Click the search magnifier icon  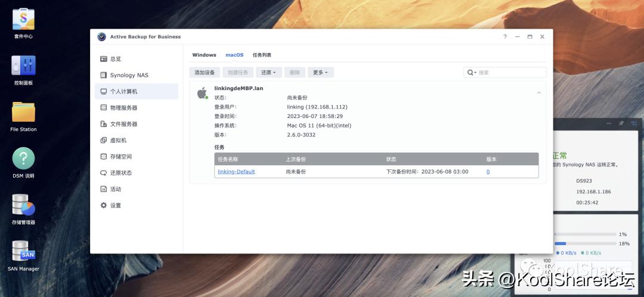pyautogui.click(x=470, y=72)
